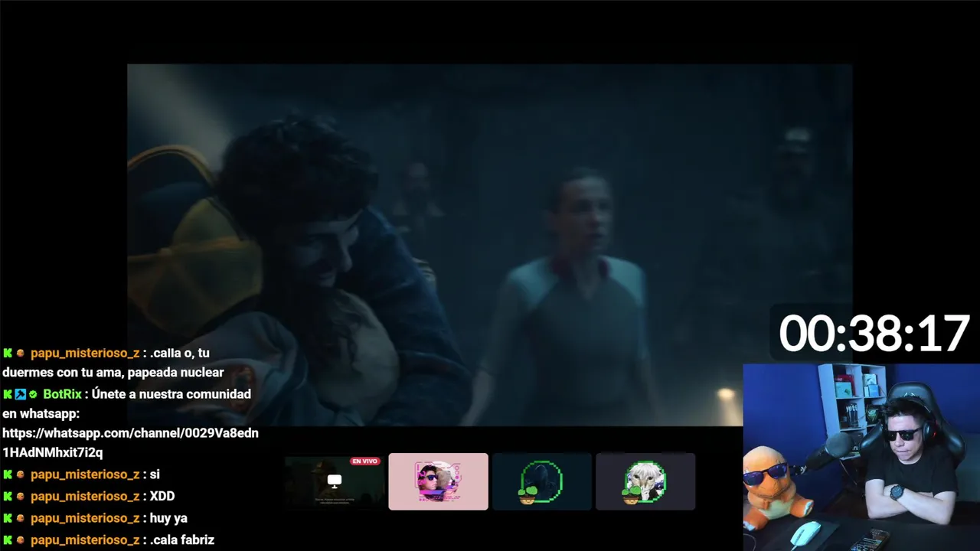Screen dimensions: 980x551
Task: Click the EN VIVO live badge
Action: point(365,461)
